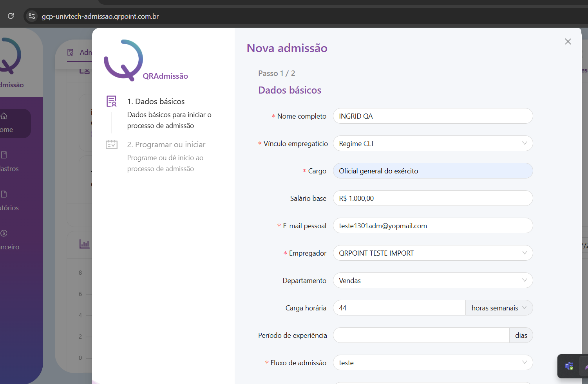Screen dimensions: 588x384
Task: Focus the Cargo text field
Action: tap(432, 171)
